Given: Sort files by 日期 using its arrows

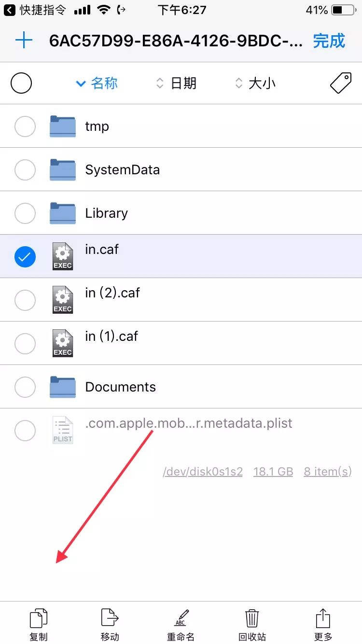Looking at the screenshot, I should [159, 83].
